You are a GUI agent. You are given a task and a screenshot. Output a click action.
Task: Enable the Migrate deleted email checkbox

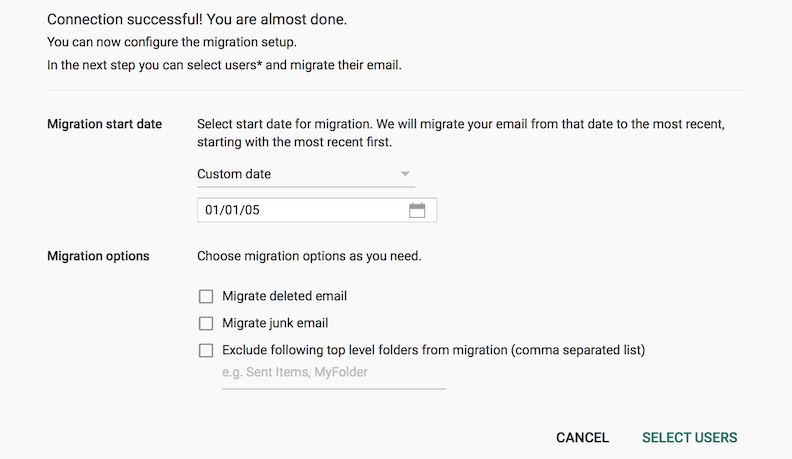pyautogui.click(x=206, y=296)
